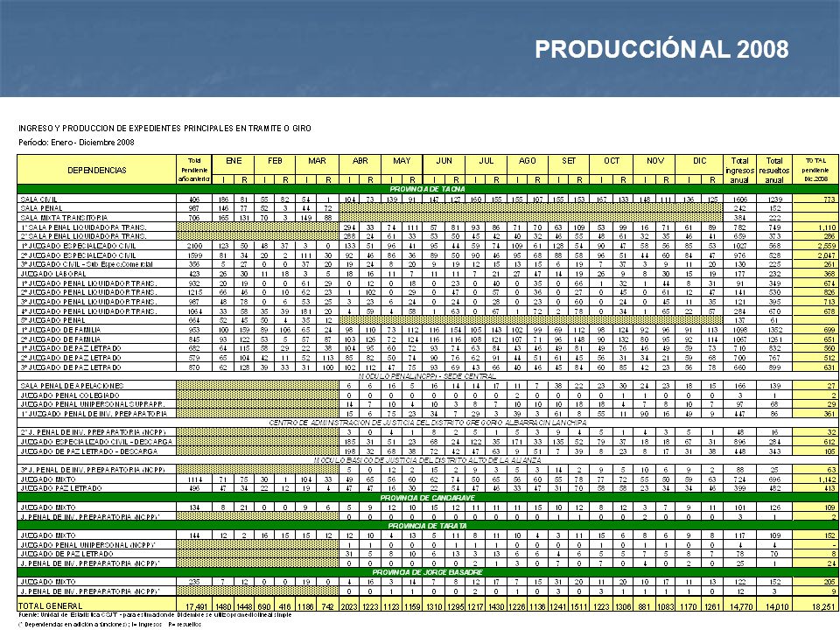Click "1° JUZGADO PENAL LIQUIDADOR TRANS." label
This screenshot has width=840, height=630.
tap(88, 283)
